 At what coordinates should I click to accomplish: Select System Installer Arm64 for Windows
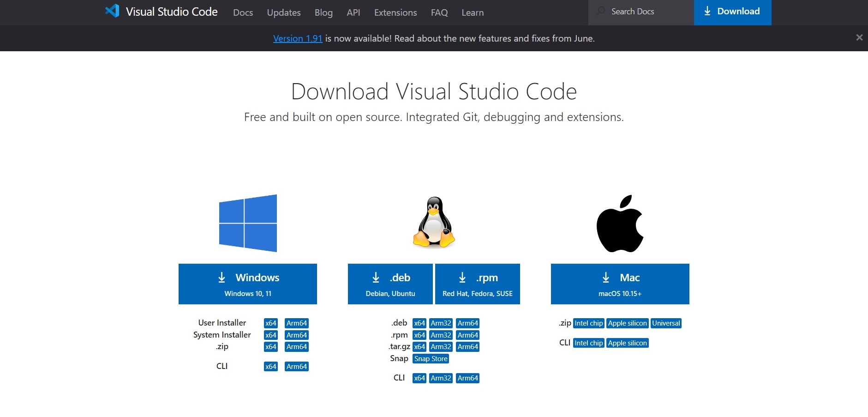click(297, 335)
